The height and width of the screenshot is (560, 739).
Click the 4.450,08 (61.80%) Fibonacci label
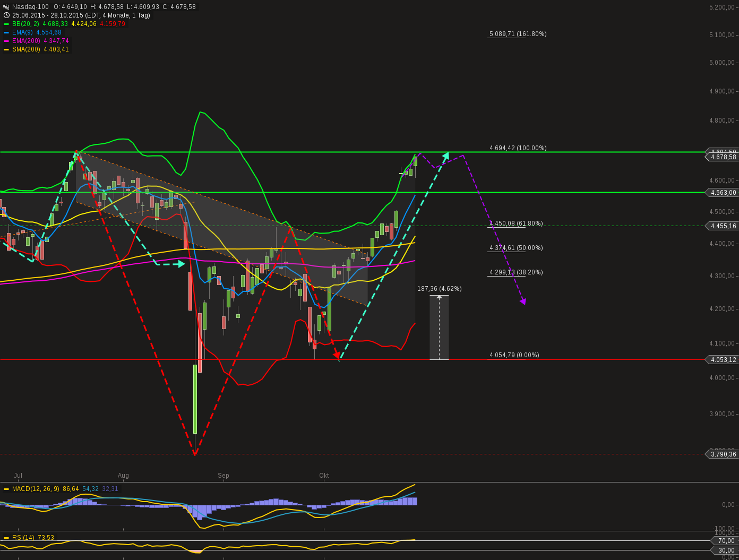(516, 223)
